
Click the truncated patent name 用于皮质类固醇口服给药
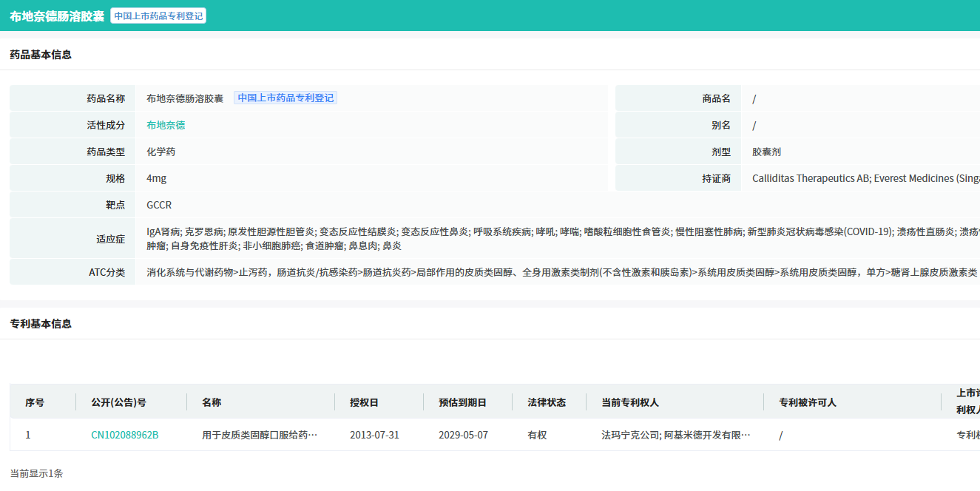[x=260, y=435]
